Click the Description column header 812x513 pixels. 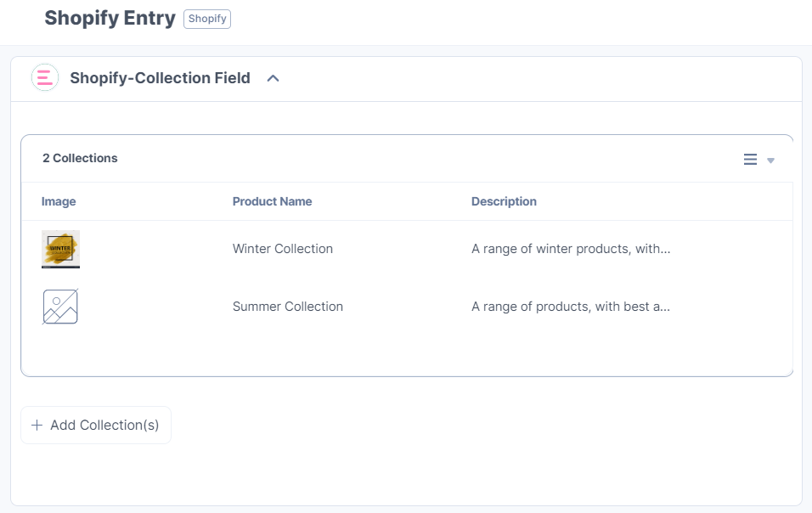504,201
